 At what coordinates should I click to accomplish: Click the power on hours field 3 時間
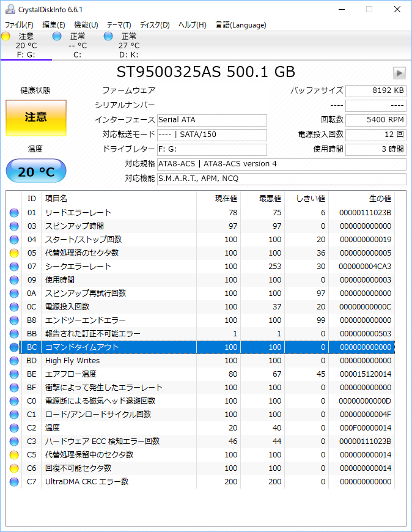pos(376,149)
